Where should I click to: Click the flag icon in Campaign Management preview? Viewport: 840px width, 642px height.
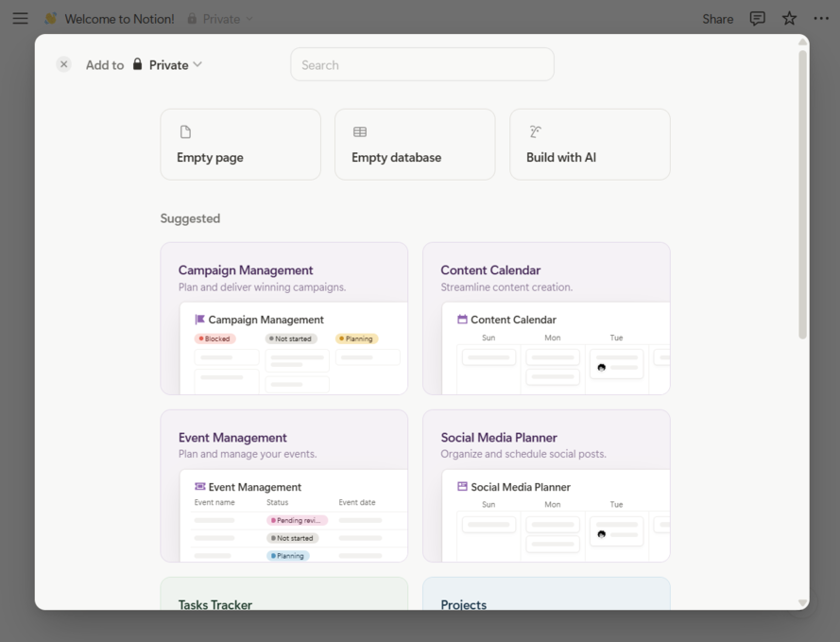coord(199,320)
